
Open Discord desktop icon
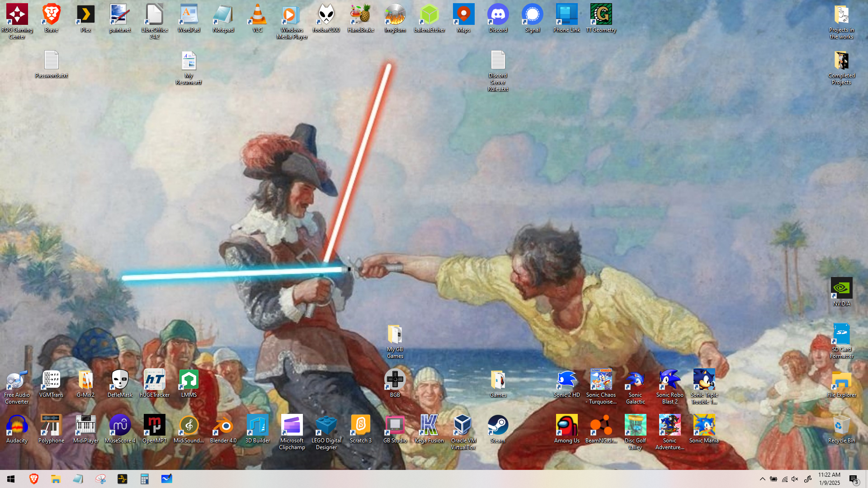click(x=498, y=18)
